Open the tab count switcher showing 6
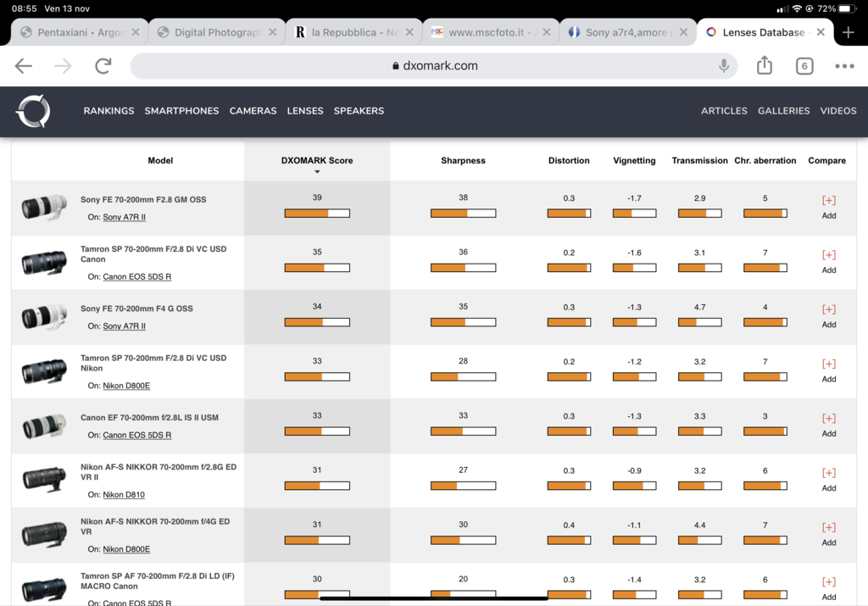The width and height of the screenshot is (868, 606). (x=804, y=66)
